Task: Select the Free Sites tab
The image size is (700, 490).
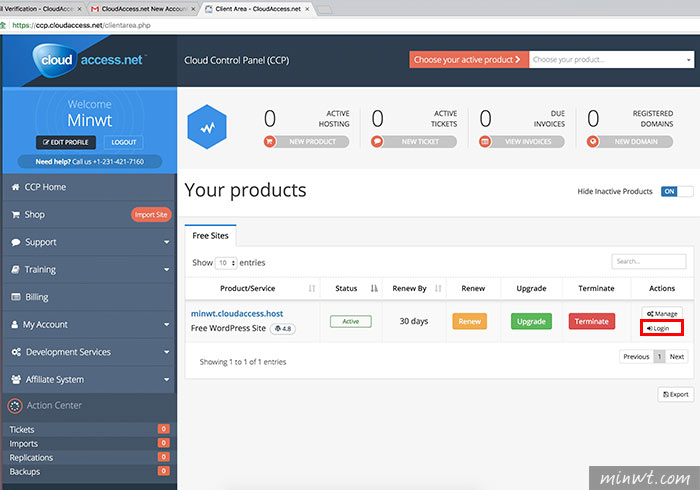Action: 210,236
